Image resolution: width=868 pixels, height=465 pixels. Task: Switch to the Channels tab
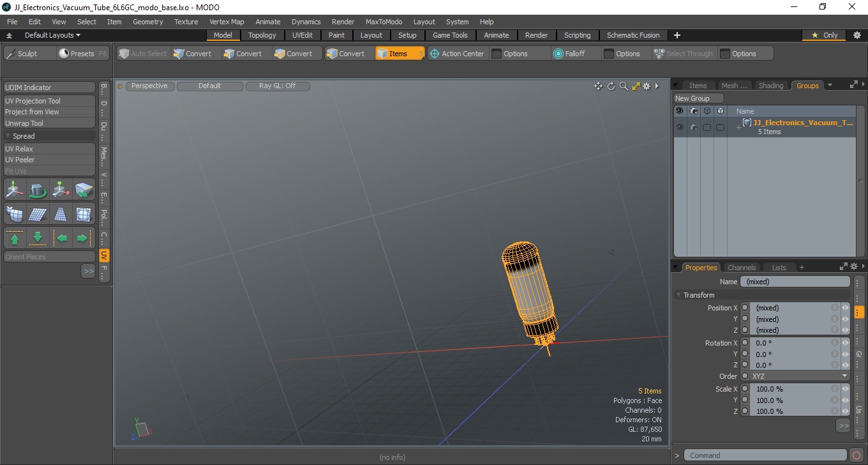pyautogui.click(x=742, y=268)
